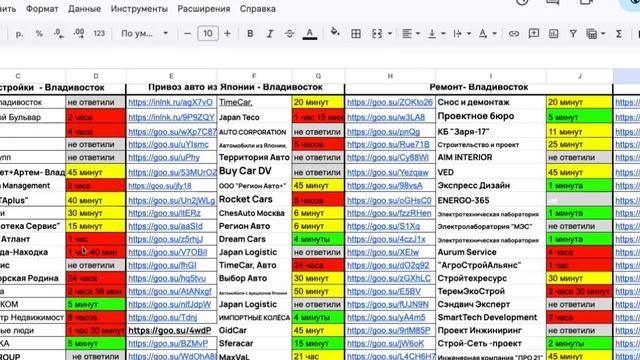
Task: Open the font dropdown labeled По ум...
Action: [144, 34]
